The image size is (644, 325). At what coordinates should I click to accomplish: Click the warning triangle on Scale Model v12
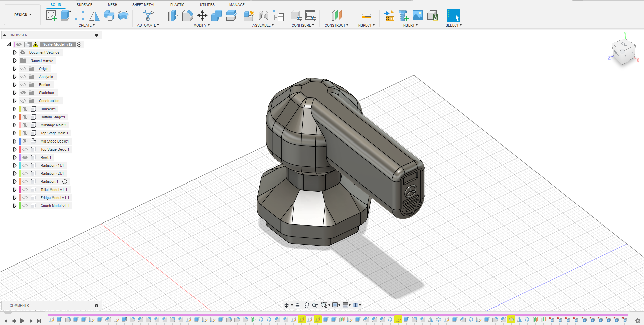pos(35,44)
